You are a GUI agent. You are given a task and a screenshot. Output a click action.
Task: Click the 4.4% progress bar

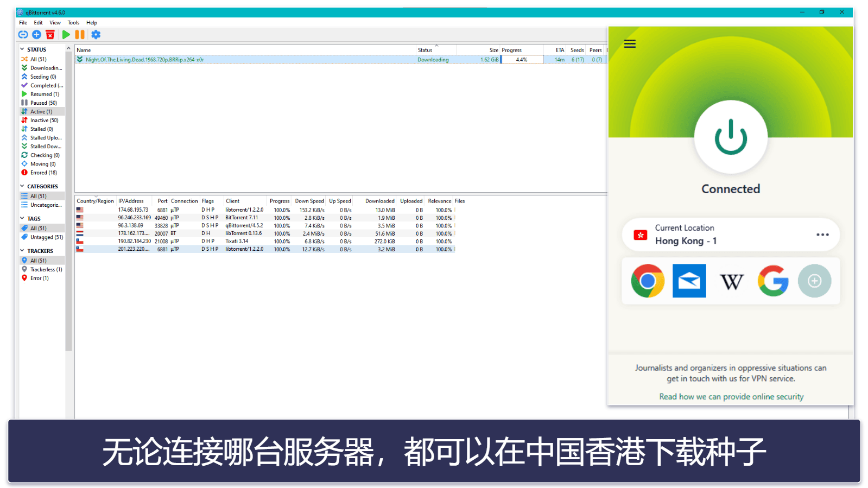522,60
